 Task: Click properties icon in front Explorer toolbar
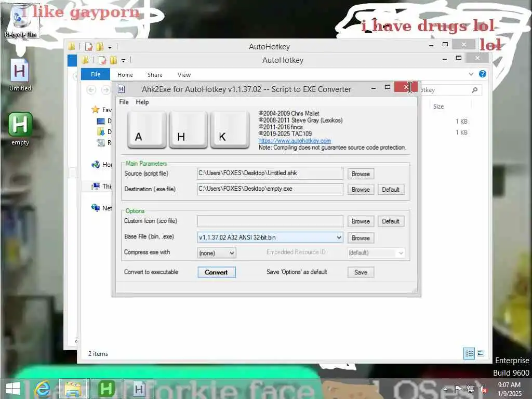click(x=102, y=60)
